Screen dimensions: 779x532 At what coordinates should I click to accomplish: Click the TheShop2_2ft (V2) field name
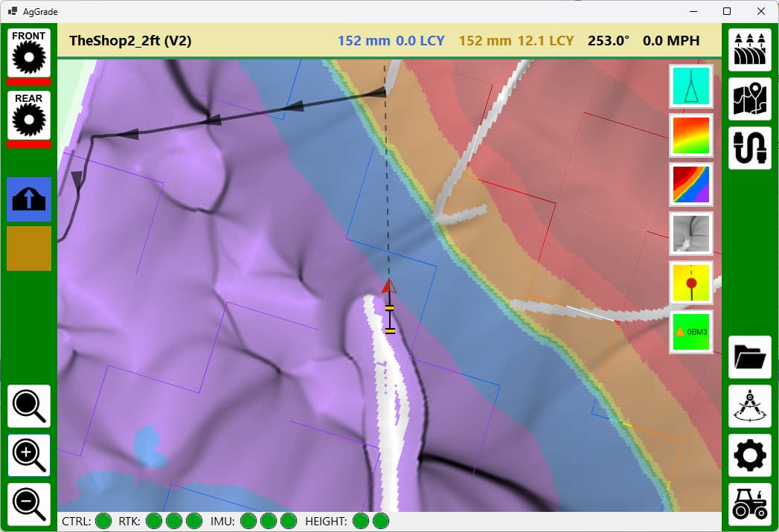click(130, 41)
